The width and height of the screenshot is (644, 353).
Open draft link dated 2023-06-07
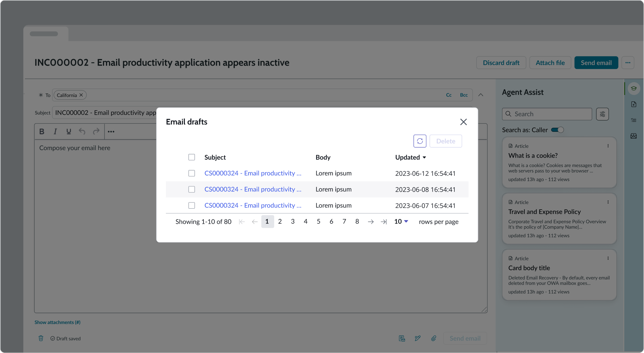pos(253,205)
